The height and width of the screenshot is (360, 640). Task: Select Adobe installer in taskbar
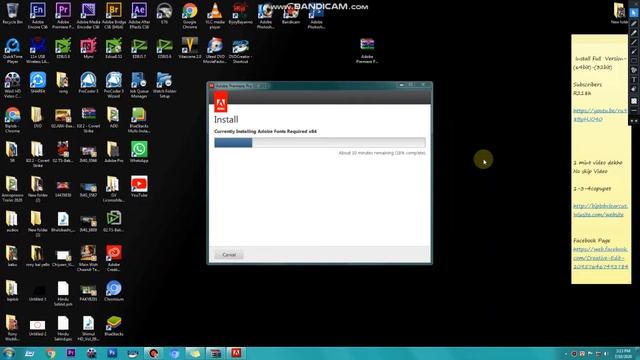point(236,353)
